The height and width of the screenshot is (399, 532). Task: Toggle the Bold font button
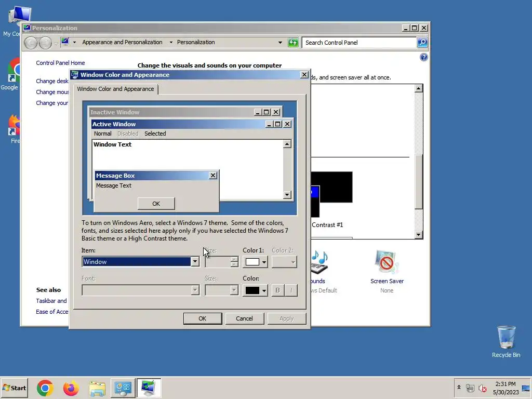(x=277, y=290)
